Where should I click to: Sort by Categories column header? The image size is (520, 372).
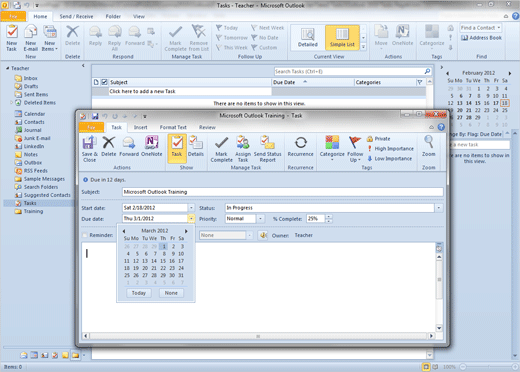[385, 82]
